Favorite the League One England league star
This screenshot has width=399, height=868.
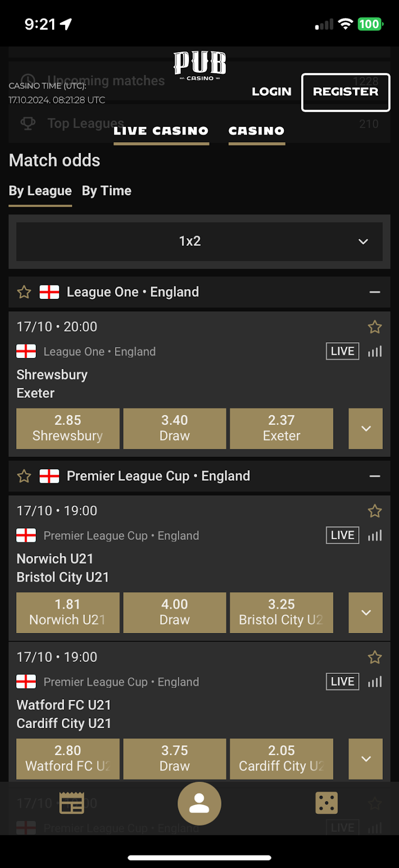coord(24,292)
